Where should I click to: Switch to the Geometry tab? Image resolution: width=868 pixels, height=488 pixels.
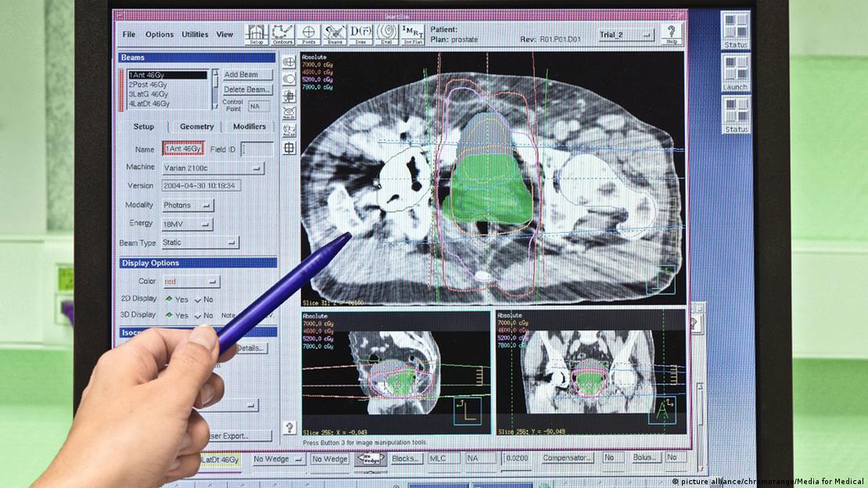tap(196, 127)
